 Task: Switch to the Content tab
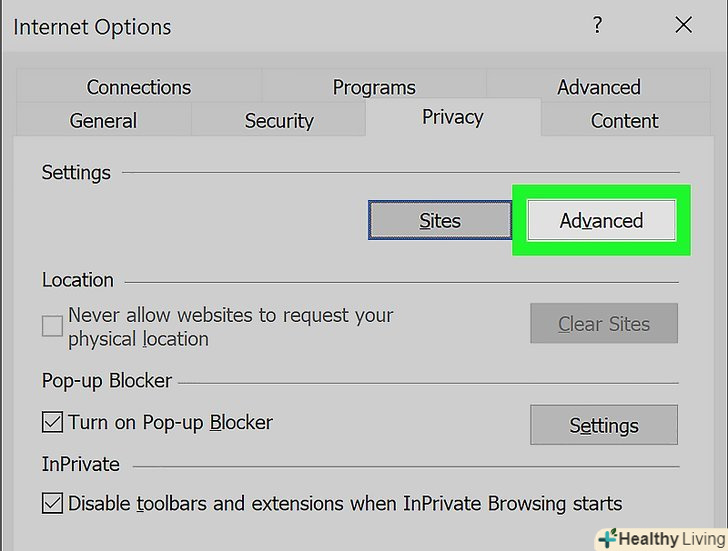pyautogui.click(x=624, y=121)
